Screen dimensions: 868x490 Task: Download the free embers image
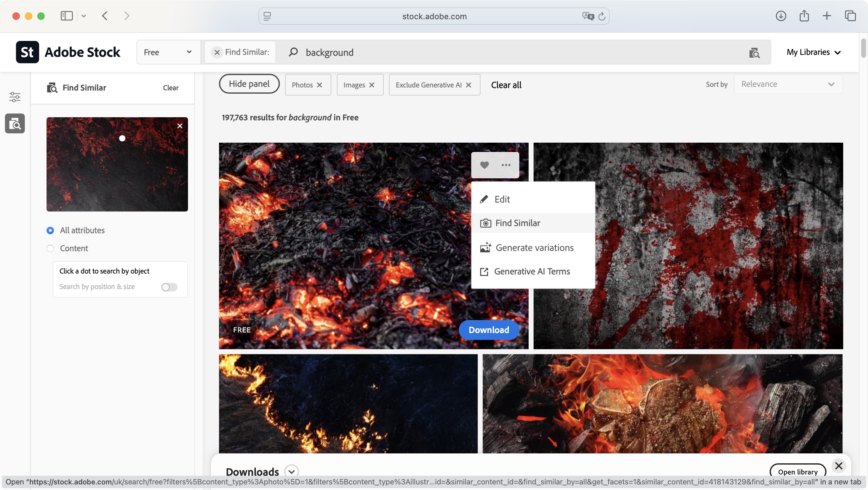[489, 330]
